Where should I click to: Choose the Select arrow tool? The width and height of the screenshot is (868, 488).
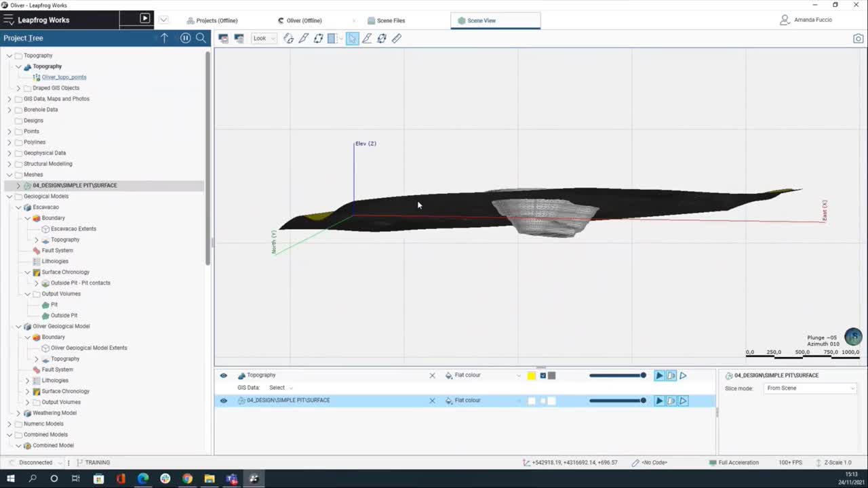click(x=352, y=39)
